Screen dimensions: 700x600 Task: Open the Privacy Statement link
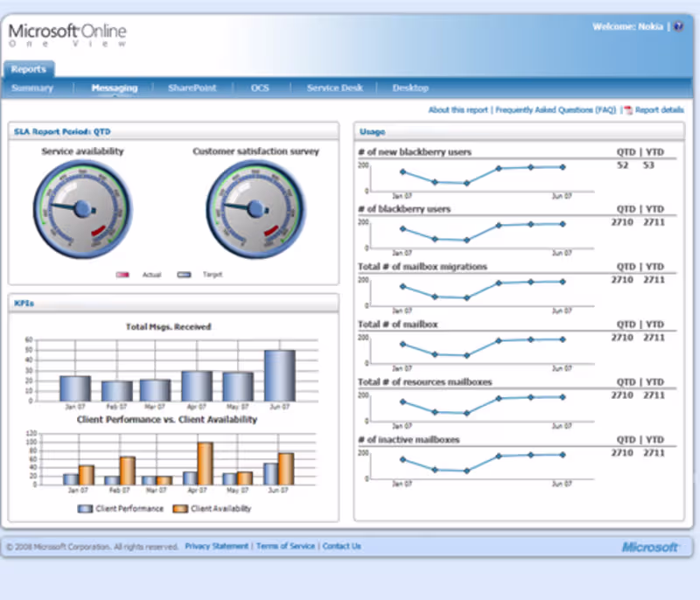click(x=216, y=546)
